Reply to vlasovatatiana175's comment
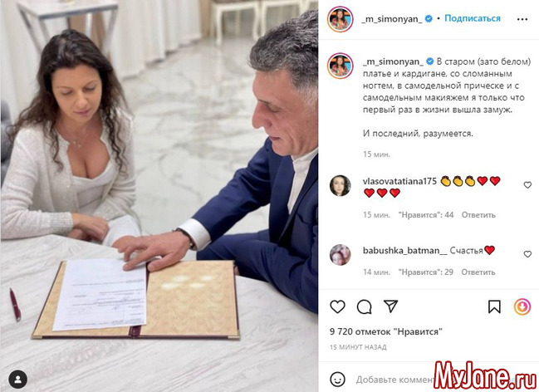539x392 pixels. (x=478, y=215)
